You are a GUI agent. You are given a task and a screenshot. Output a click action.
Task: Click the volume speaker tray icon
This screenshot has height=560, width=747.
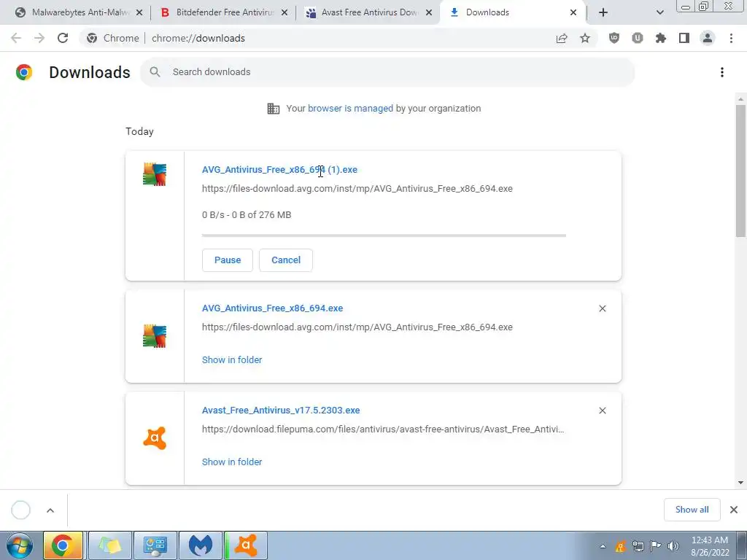[673, 546]
